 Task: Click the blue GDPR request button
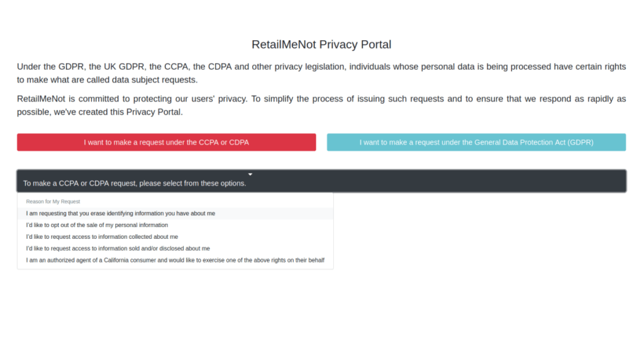click(x=476, y=142)
